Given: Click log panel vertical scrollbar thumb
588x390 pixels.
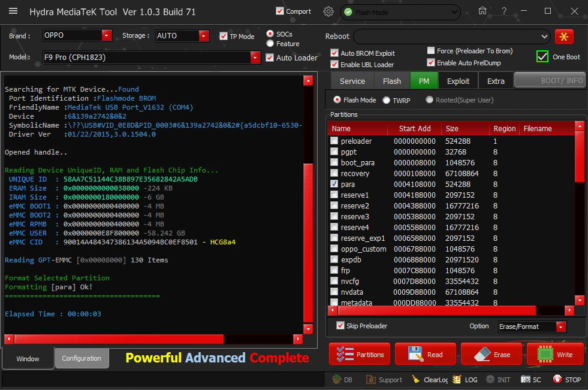Looking at the screenshot, I should (308, 243).
